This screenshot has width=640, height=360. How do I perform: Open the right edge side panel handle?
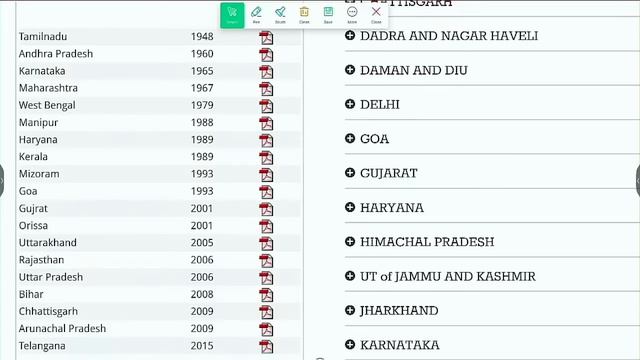638,180
